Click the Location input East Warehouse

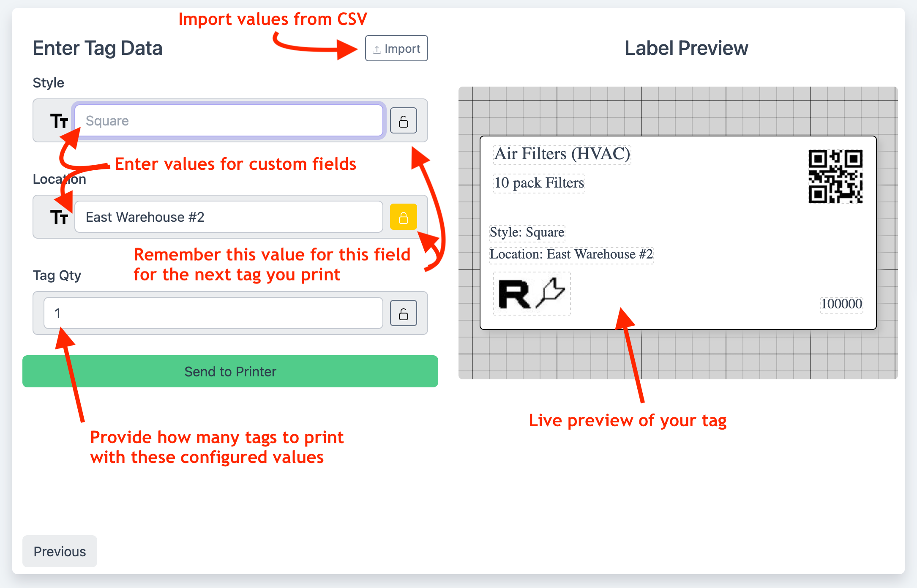(x=229, y=217)
